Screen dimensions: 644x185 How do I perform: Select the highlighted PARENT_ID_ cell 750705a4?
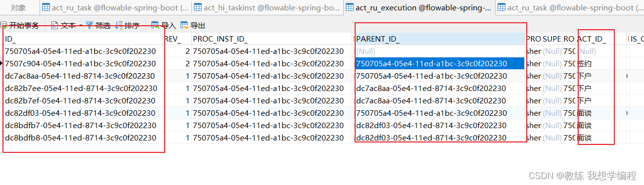tap(440, 63)
